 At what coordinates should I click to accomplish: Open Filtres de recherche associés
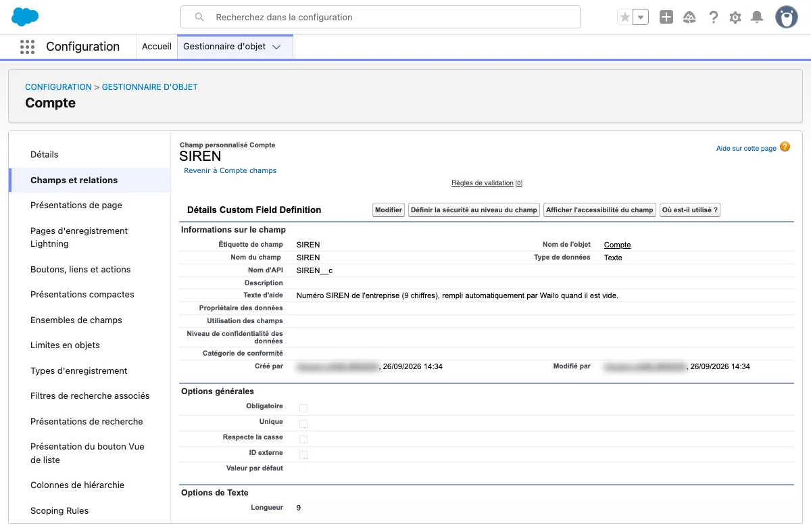[x=89, y=396]
